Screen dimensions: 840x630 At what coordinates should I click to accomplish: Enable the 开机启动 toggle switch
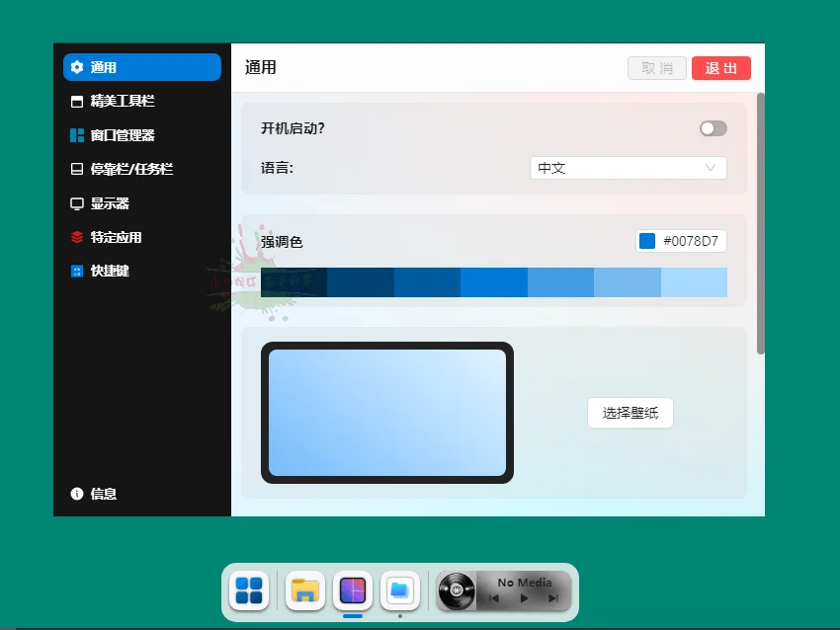(713, 128)
